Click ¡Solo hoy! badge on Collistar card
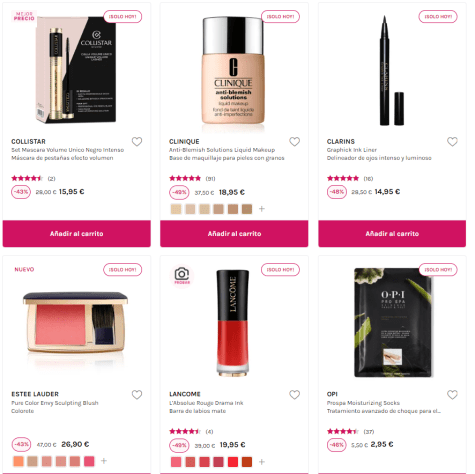The height and width of the screenshot is (474, 475). coord(123,16)
